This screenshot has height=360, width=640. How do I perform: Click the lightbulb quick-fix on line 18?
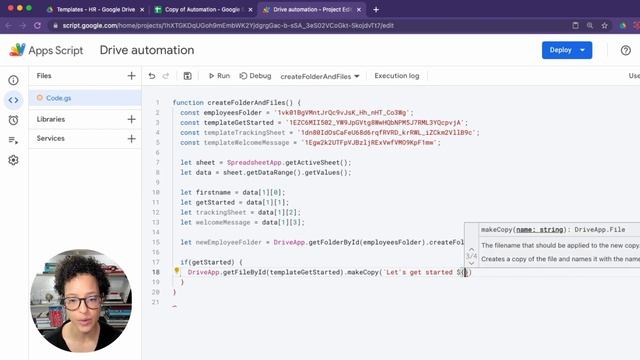(177, 271)
